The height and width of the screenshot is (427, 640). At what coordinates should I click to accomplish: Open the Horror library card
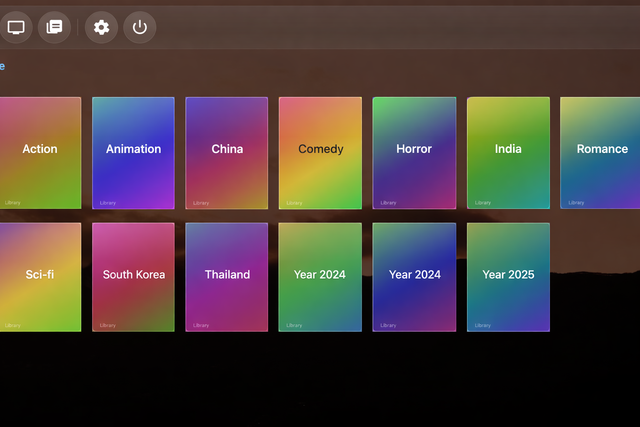pyautogui.click(x=414, y=152)
